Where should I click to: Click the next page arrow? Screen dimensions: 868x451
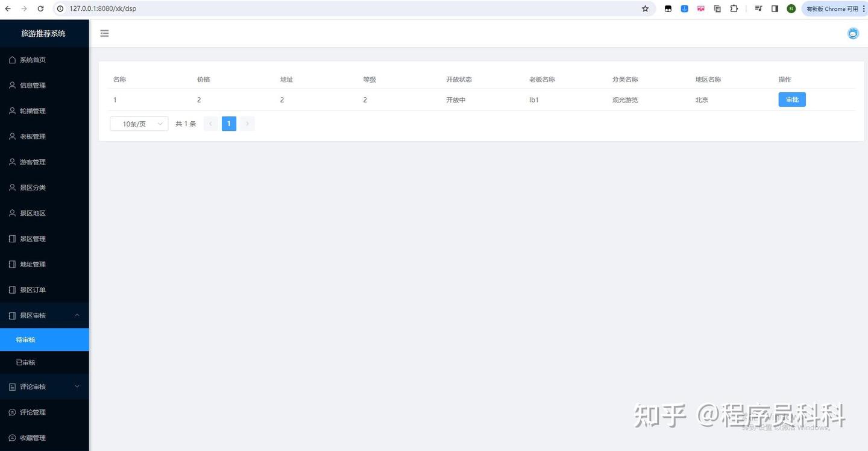(247, 124)
